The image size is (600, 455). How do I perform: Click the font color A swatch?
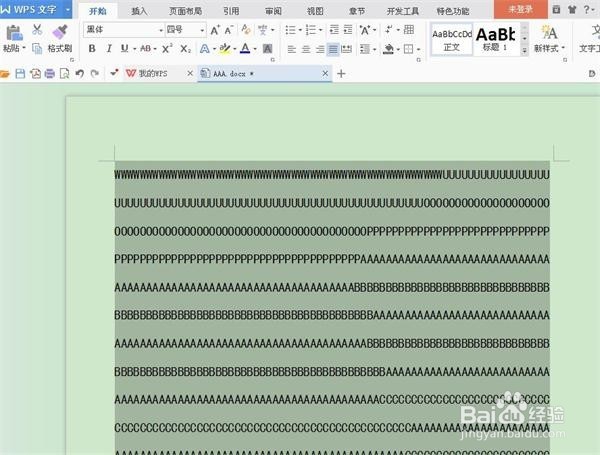click(x=245, y=49)
